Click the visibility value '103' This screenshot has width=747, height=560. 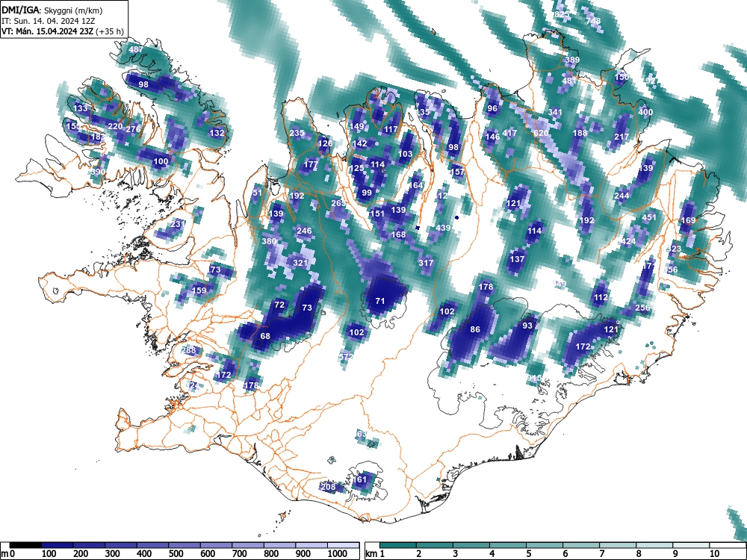click(405, 154)
